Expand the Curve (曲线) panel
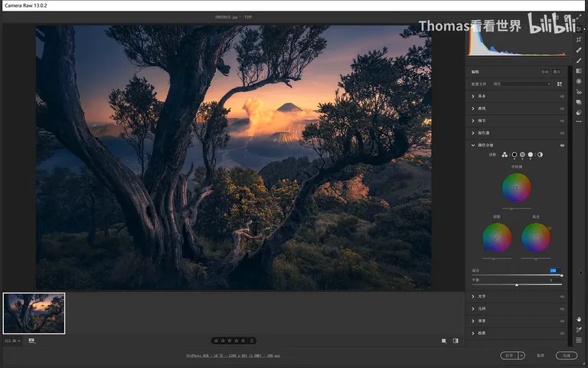This screenshot has height=368, width=588. (473, 109)
